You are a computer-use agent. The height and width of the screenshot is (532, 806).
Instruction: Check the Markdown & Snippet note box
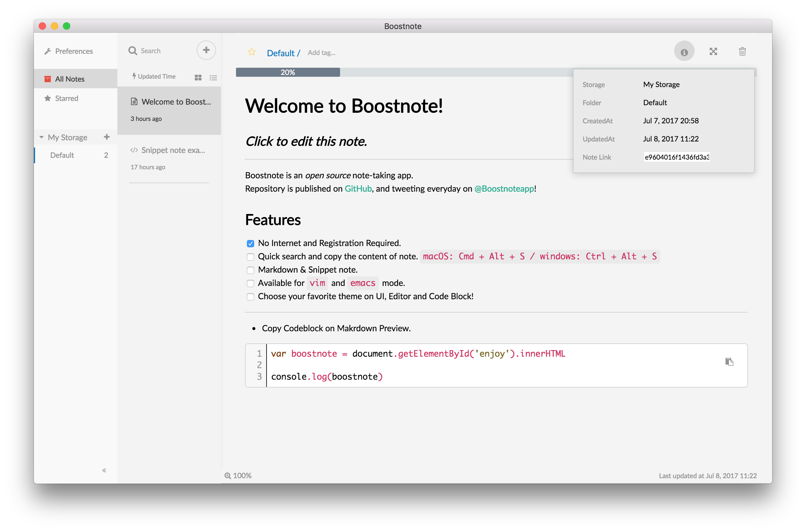(251, 270)
